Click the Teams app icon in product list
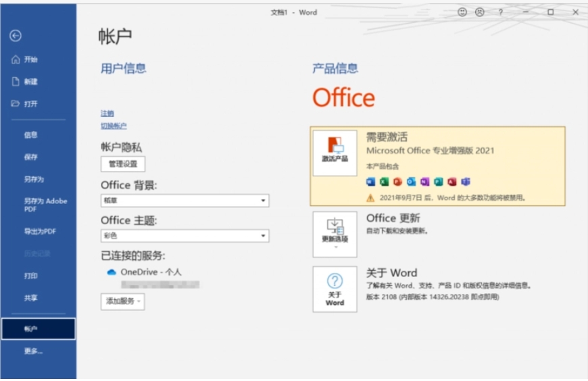This screenshot has width=588, height=381. pyautogui.click(x=466, y=182)
